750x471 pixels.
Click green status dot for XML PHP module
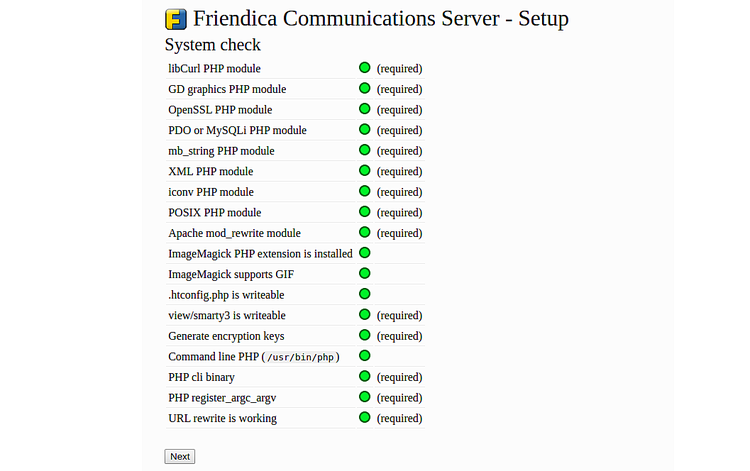tap(364, 170)
